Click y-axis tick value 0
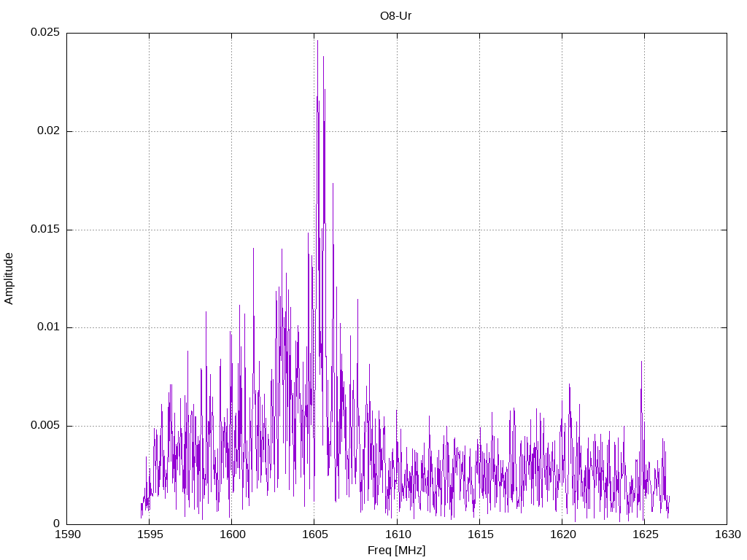This screenshot has width=747, height=560. [57, 524]
